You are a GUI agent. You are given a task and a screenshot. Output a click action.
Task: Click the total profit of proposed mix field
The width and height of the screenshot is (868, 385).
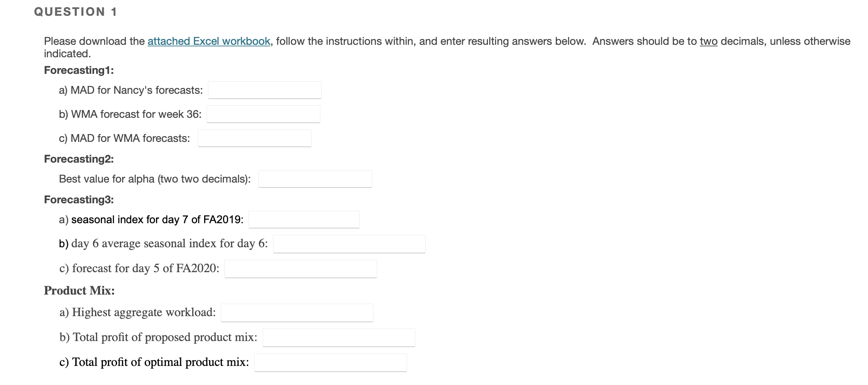(339, 337)
